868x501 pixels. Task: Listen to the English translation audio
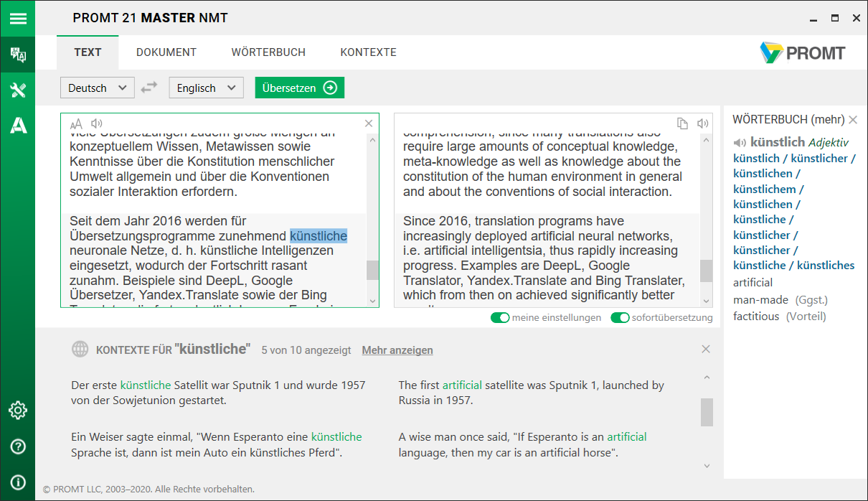click(x=703, y=123)
